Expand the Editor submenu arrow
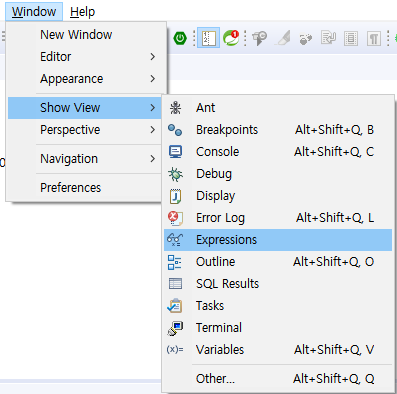397x394 pixels. pos(153,57)
